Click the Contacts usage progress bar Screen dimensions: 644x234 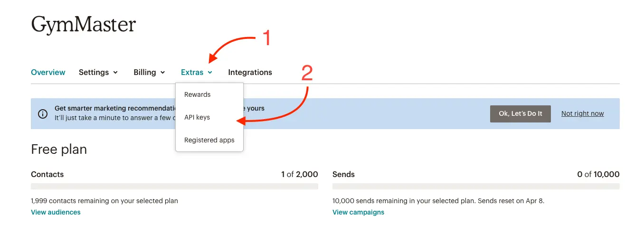174,187
